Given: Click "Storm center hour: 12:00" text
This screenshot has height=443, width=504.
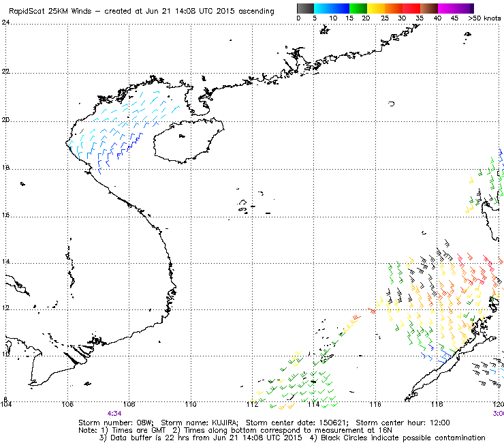Looking at the screenshot, I should click(x=403, y=423).
